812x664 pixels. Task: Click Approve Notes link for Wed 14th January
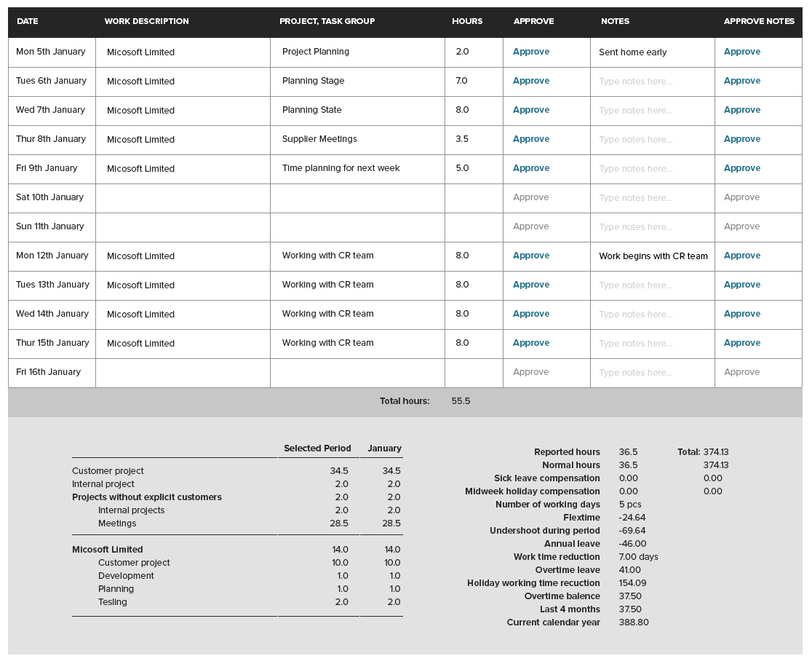coord(741,314)
